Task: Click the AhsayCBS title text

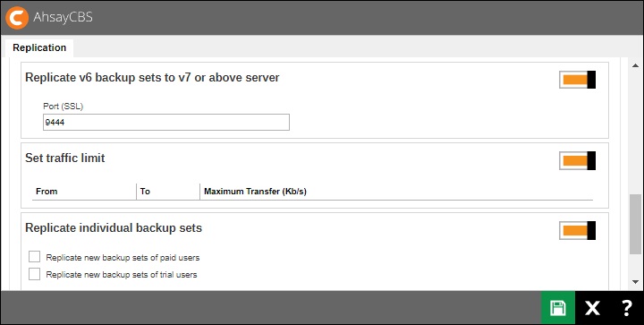Action: [x=63, y=17]
